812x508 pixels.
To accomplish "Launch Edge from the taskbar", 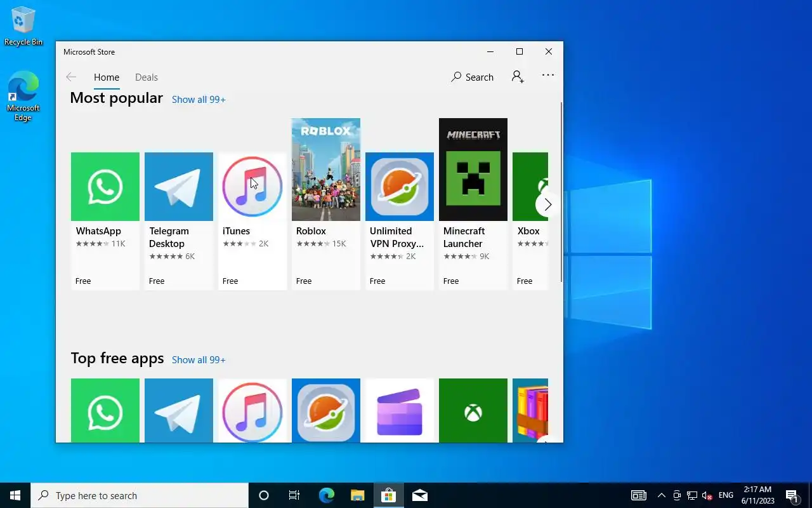I will 326,495.
